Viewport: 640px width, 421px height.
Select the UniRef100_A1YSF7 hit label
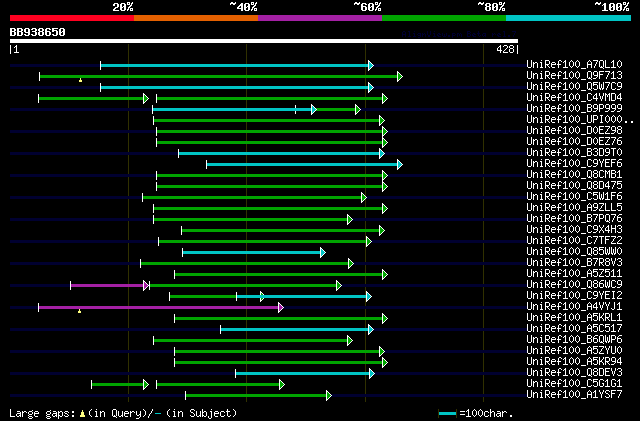(x=574, y=395)
